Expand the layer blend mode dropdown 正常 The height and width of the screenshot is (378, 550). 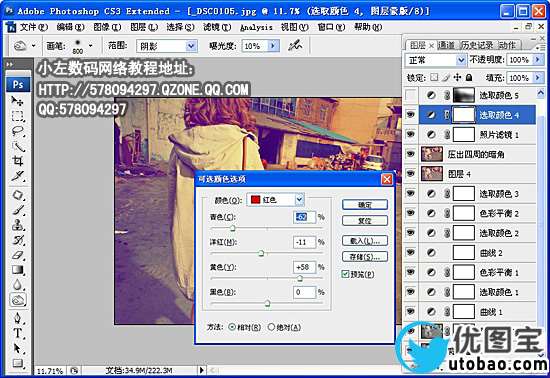[435, 60]
